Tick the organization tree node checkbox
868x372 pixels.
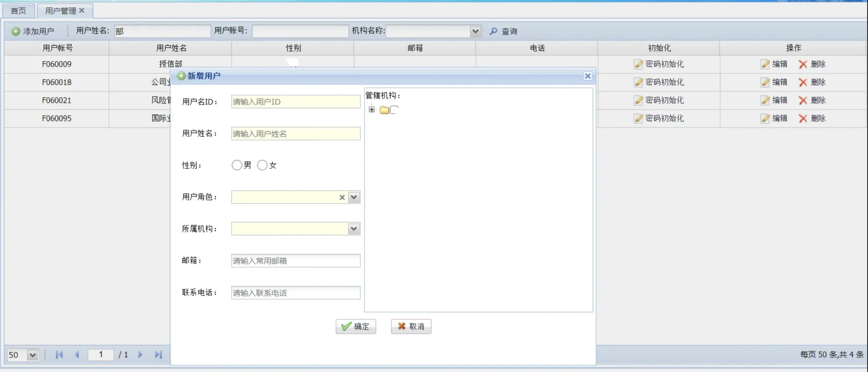click(x=394, y=109)
